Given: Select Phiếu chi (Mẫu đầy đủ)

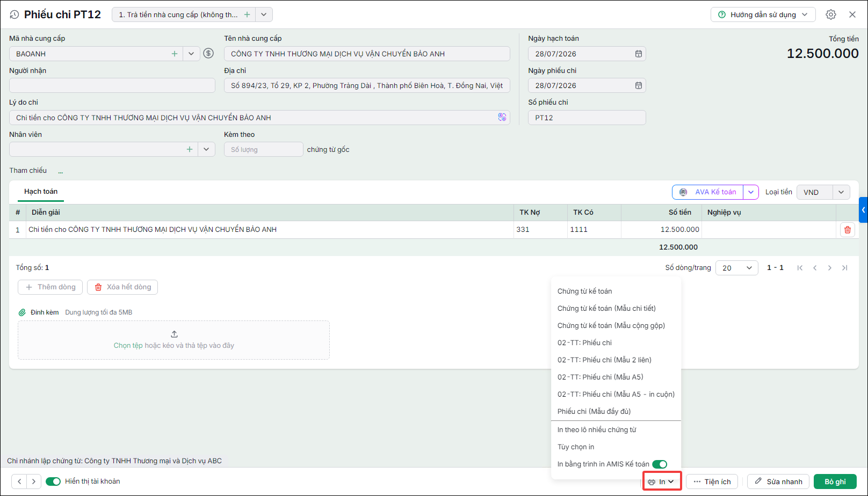Looking at the screenshot, I should coord(594,412).
